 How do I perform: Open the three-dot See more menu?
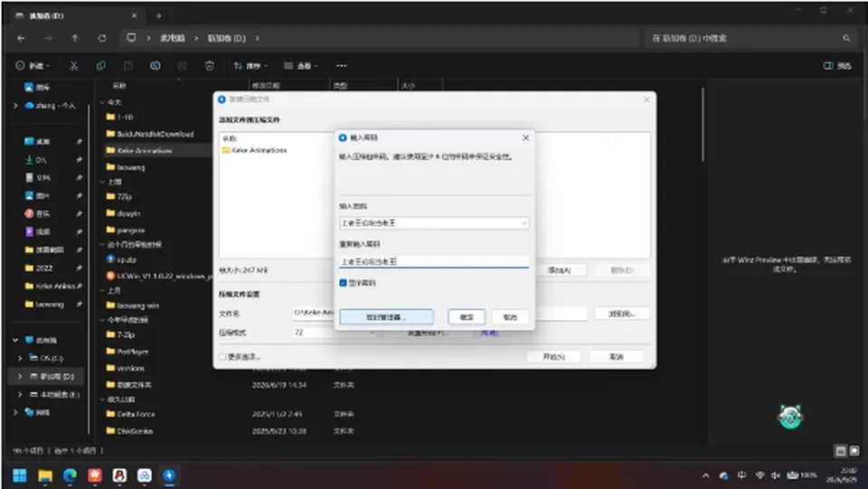[x=342, y=66]
